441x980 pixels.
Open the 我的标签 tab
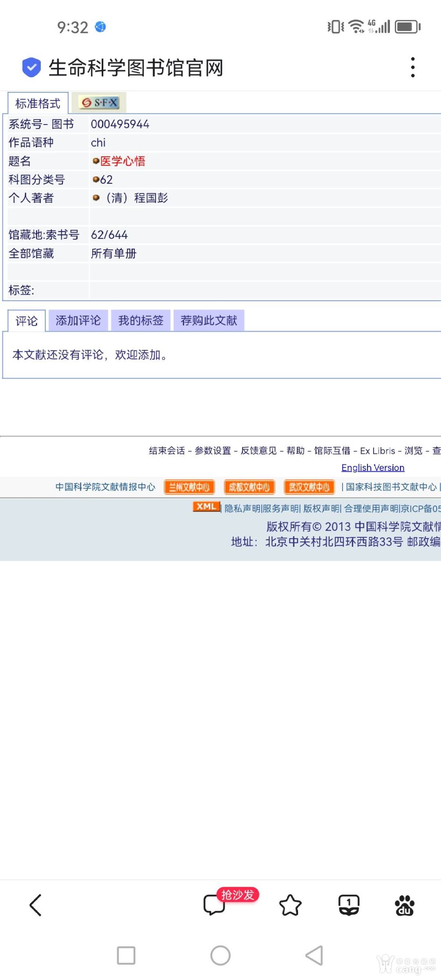pyautogui.click(x=140, y=320)
